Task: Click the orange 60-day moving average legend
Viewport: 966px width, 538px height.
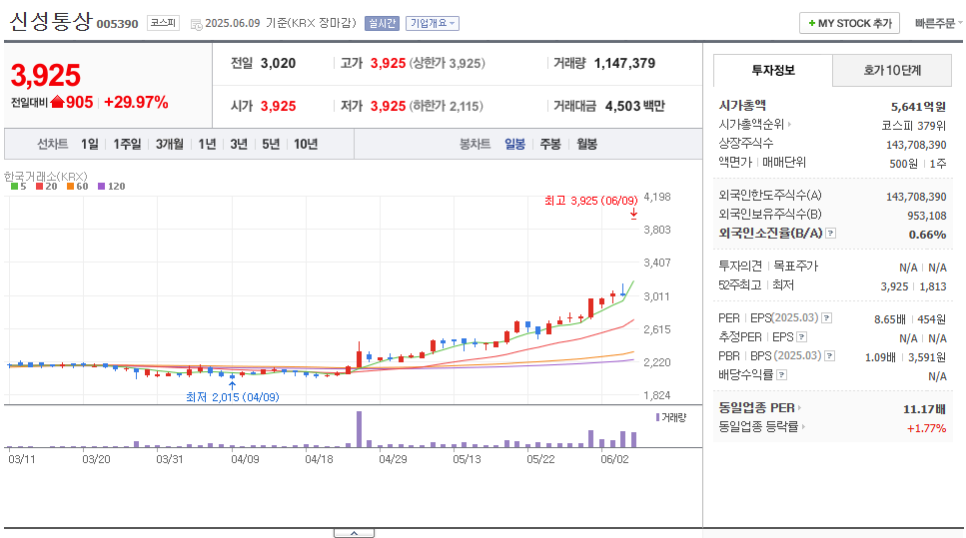Action: 78,186
